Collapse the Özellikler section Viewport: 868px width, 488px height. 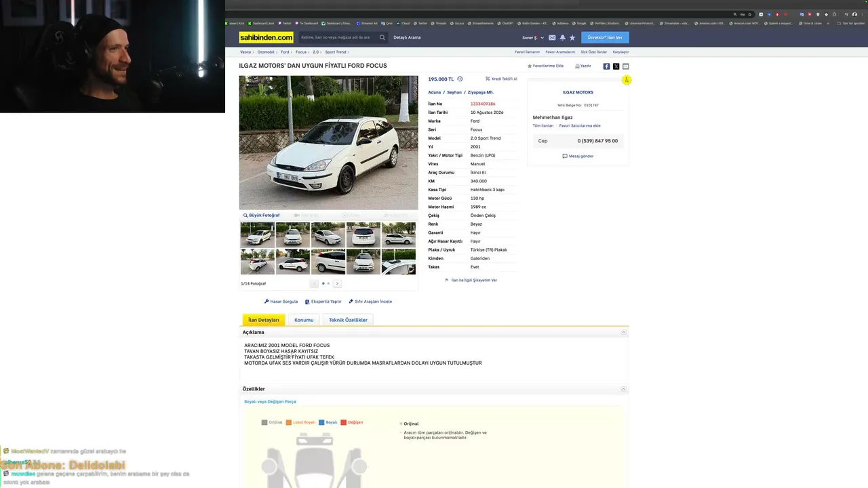[x=624, y=389]
